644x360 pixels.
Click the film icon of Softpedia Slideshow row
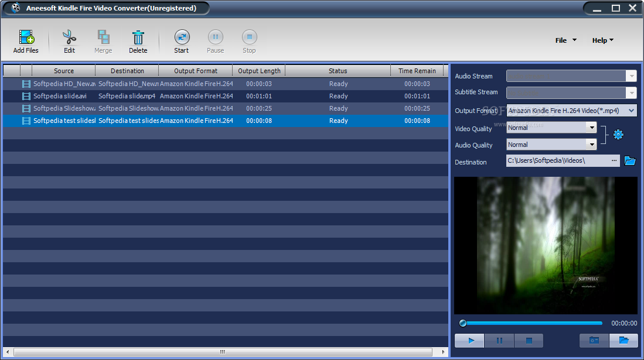(26, 108)
